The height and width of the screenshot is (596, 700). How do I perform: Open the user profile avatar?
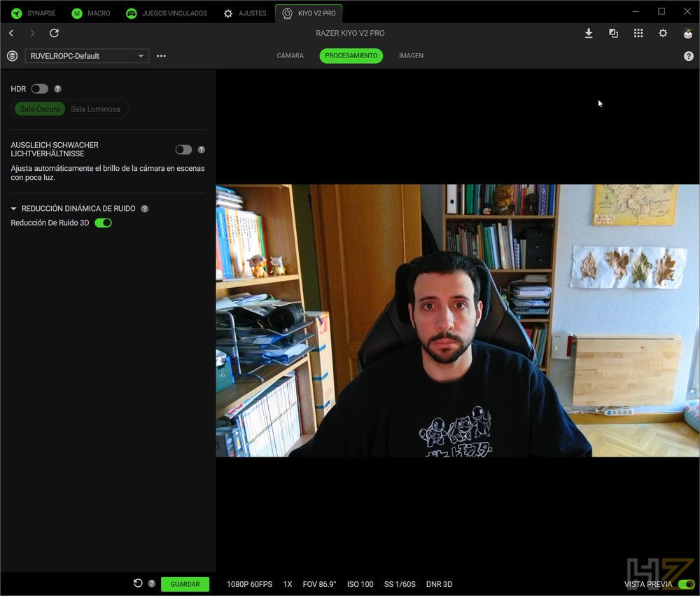pos(688,33)
